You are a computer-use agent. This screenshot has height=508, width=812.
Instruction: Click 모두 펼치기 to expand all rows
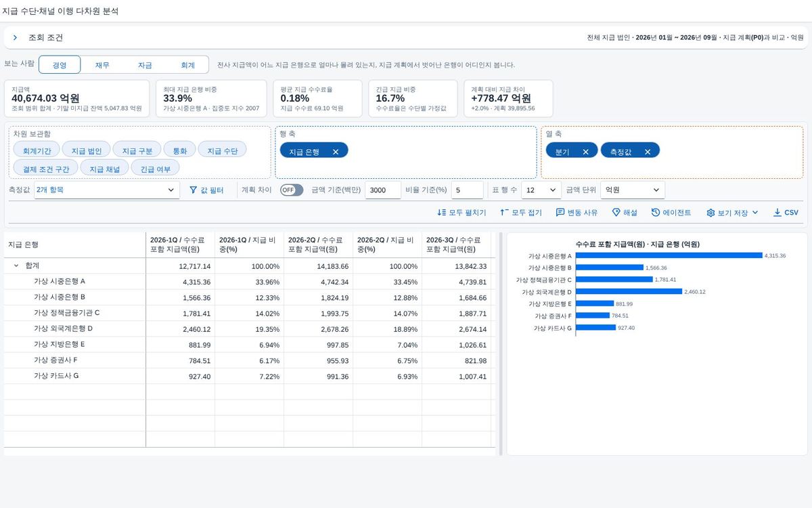pyautogui.click(x=461, y=213)
